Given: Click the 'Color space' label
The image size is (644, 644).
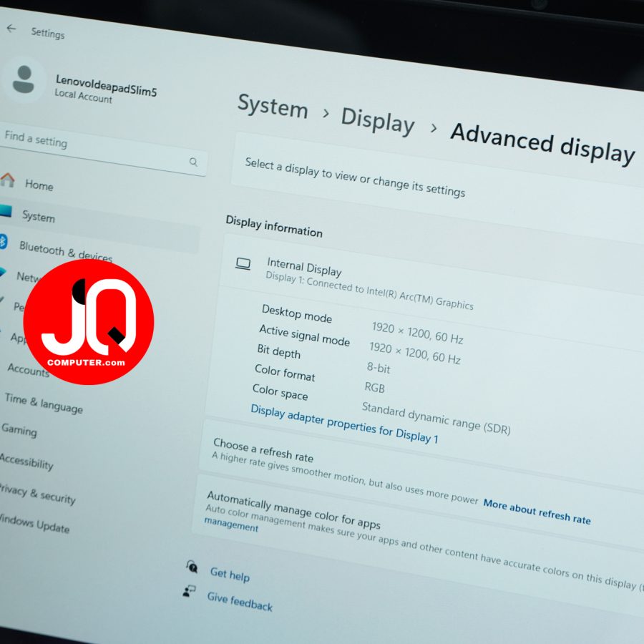Looking at the screenshot, I should 280,392.
